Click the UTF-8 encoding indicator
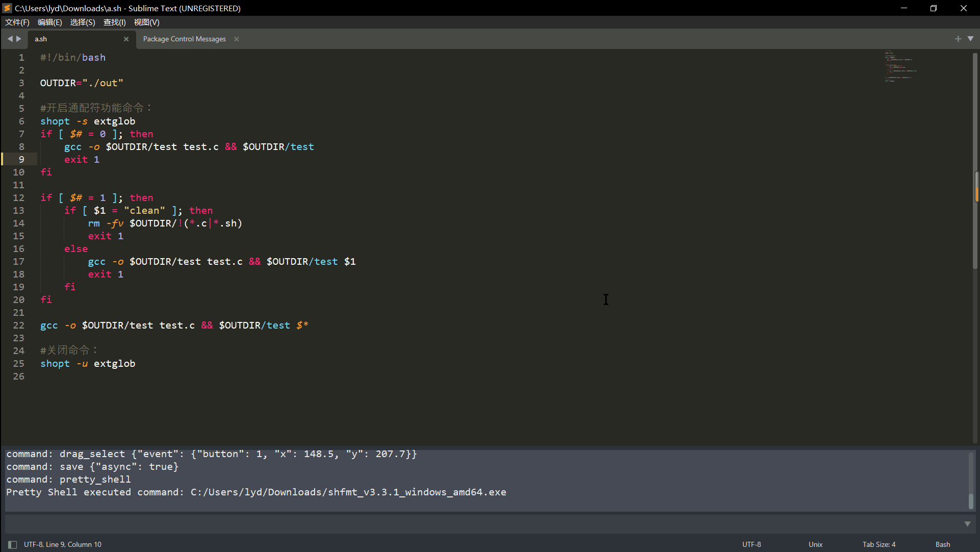Image resolution: width=980 pixels, height=552 pixels. [752, 544]
